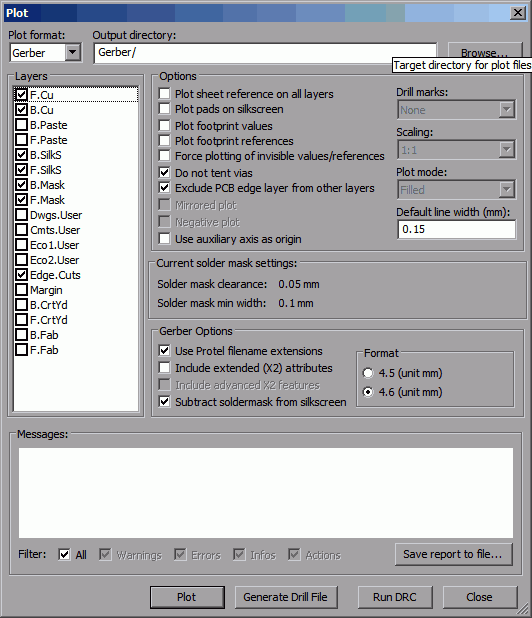The image size is (532, 618).
Task: Enable Plot footprint values option
Action: [x=164, y=126]
